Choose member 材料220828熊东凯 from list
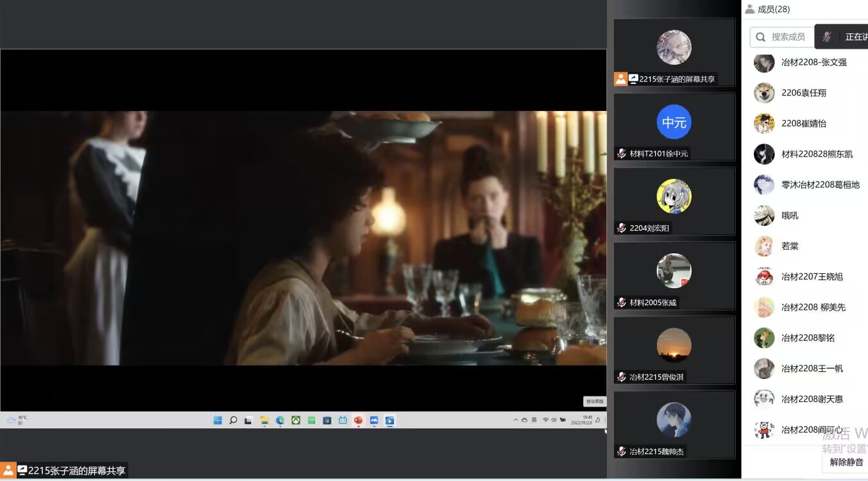This screenshot has height=481, width=868. point(817,154)
